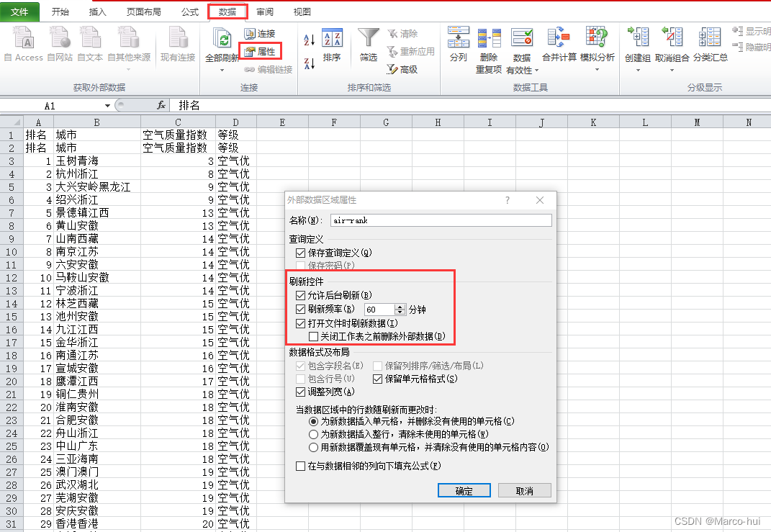
Task: Expand 创建组 dropdown arrow
Action: pos(638,71)
